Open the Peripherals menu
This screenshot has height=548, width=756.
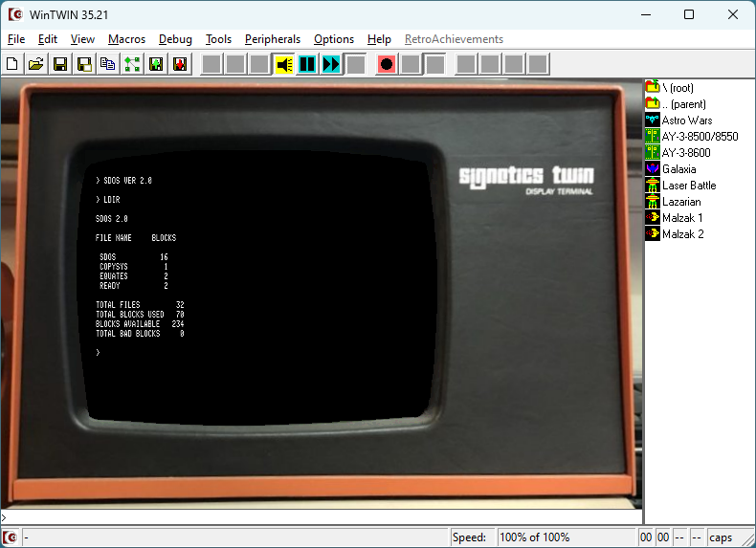pos(273,39)
